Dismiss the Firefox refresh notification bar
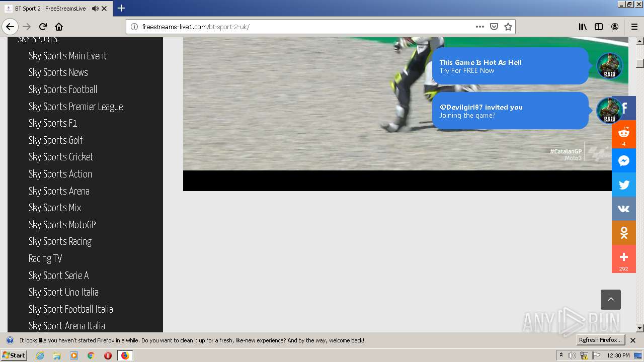 633,340
